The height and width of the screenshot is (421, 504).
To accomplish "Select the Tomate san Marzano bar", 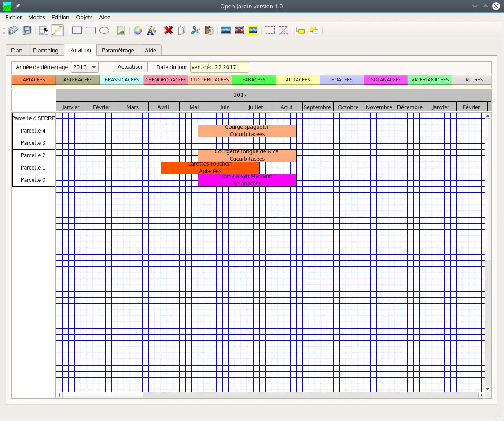I will tap(247, 180).
